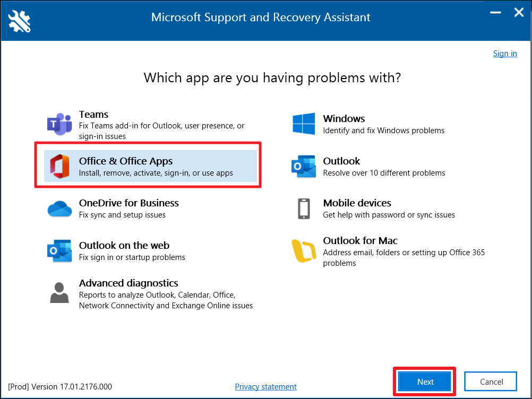Screen dimensions: 532x399
Task: Select the Office & Office Apps icon
Action: point(59,166)
